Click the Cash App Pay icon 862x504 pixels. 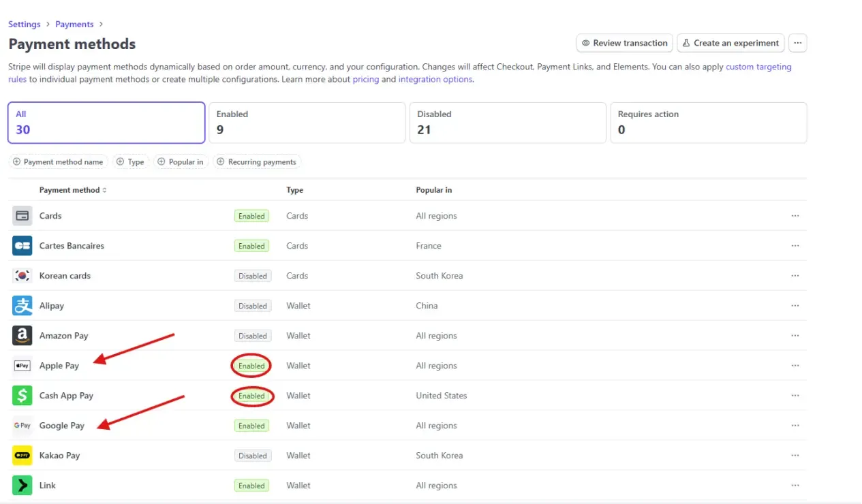click(x=22, y=395)
